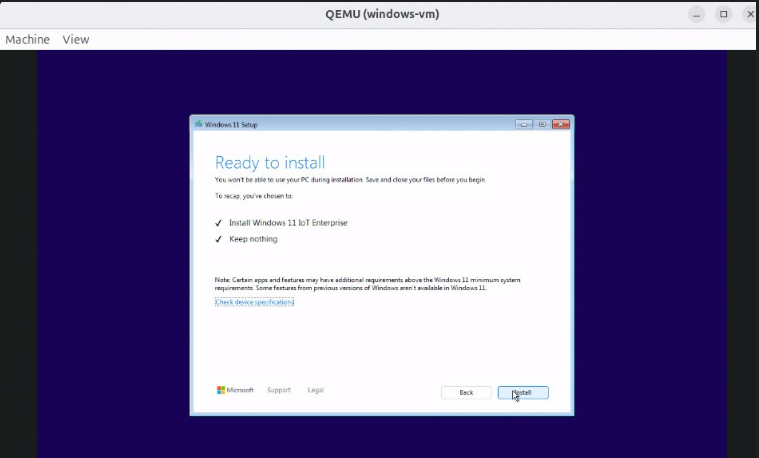
Task: Click the Ready to install heading
Action: tap(270, 162)
